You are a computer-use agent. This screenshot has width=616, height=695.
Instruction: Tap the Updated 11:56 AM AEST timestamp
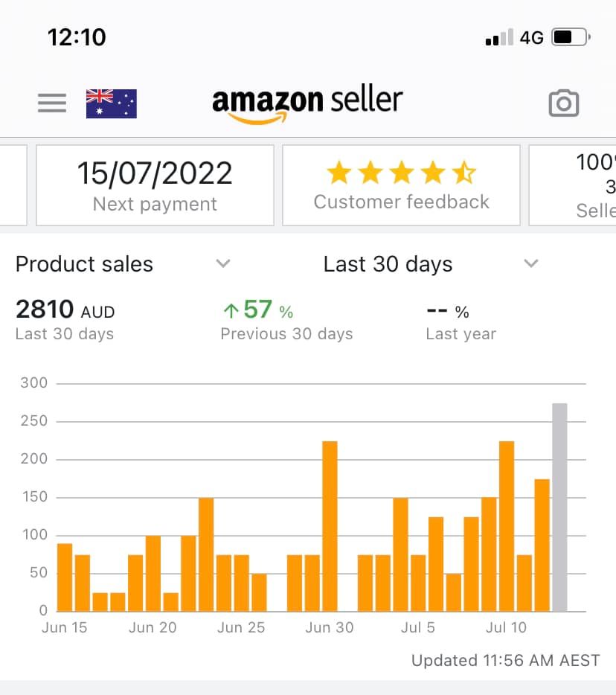pos(506,660)
